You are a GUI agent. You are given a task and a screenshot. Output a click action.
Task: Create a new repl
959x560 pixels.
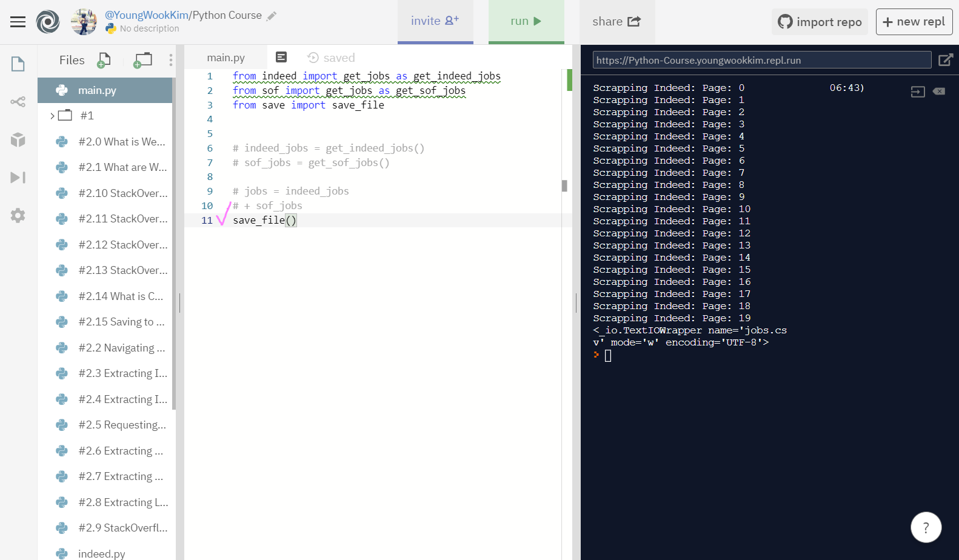[914, 22]
